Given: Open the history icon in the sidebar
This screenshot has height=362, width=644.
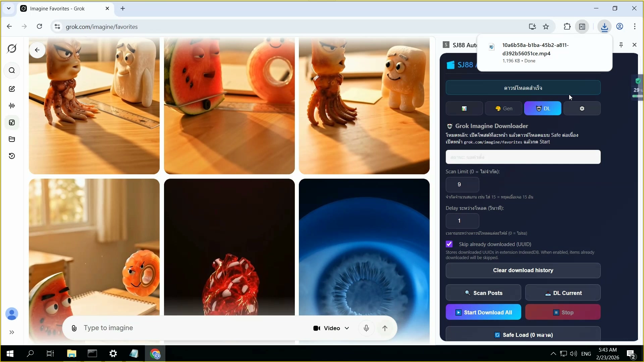Looking at the screenshot, I should (x=12, y=156).
